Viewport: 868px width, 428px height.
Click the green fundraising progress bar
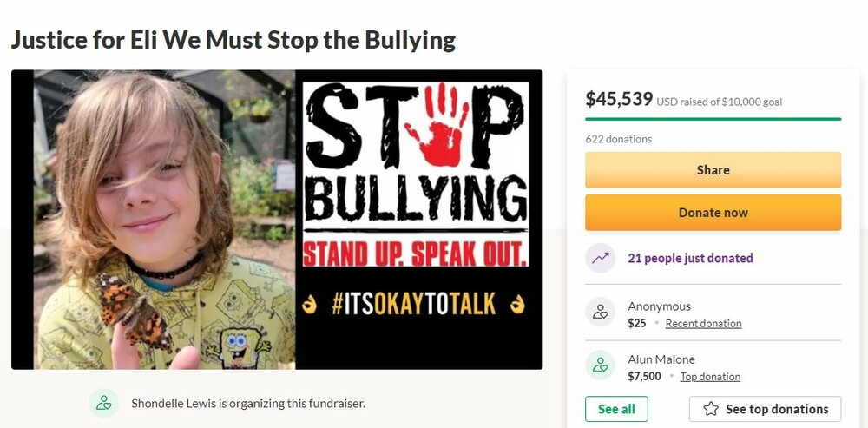713,119
